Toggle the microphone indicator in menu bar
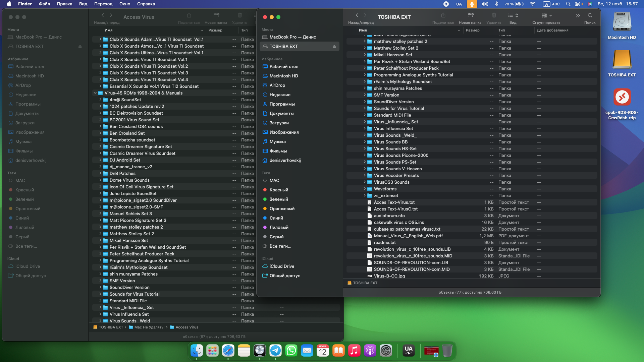 point(472,4)
